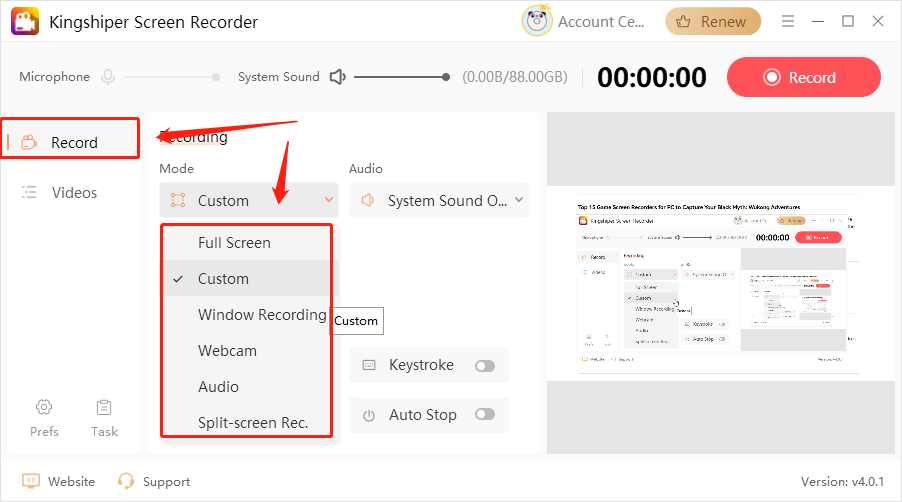Click the storage text (0.00B/88.00GB)
The height and width of the screenshot is (502, 902).
[515, 77]
